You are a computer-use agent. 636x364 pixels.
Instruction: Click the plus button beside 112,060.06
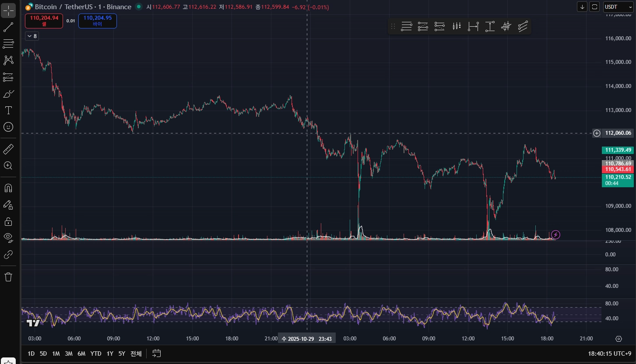point(597,133)
